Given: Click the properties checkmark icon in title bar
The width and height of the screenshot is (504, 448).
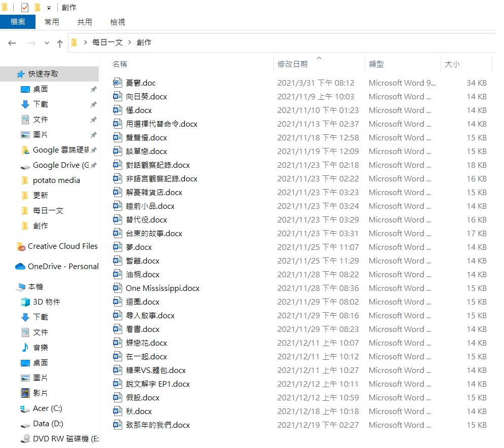Looking at the screenshot, I should pyautogui.click(x=25, y=7).
